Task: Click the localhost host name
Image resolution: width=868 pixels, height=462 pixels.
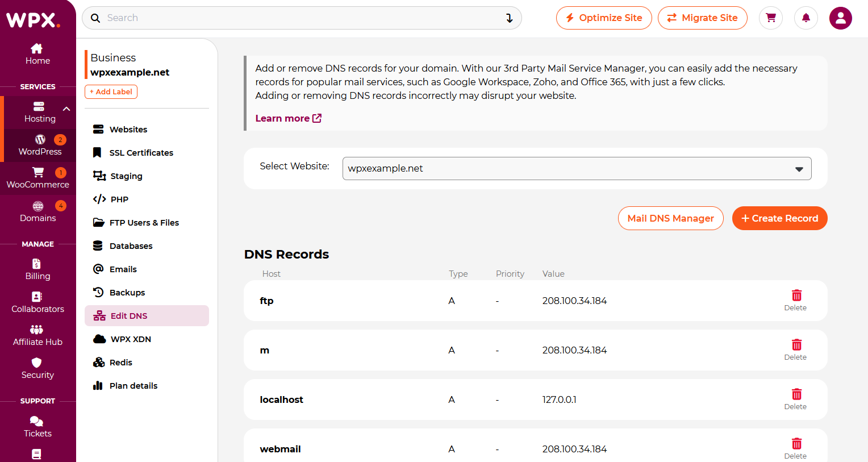Action: point(281,399)
